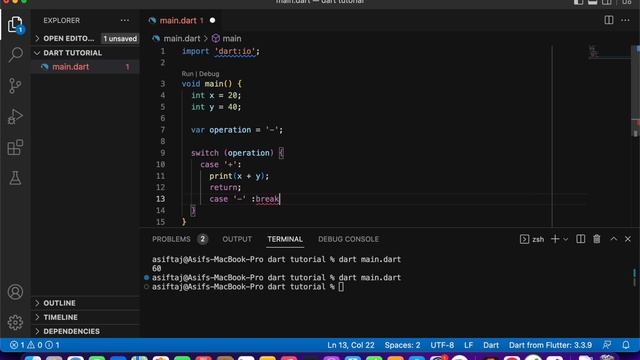The width and height of the screenshot is (640, 360).
Task: Switch to the Problems tab
Action: (x=180, y=239)
